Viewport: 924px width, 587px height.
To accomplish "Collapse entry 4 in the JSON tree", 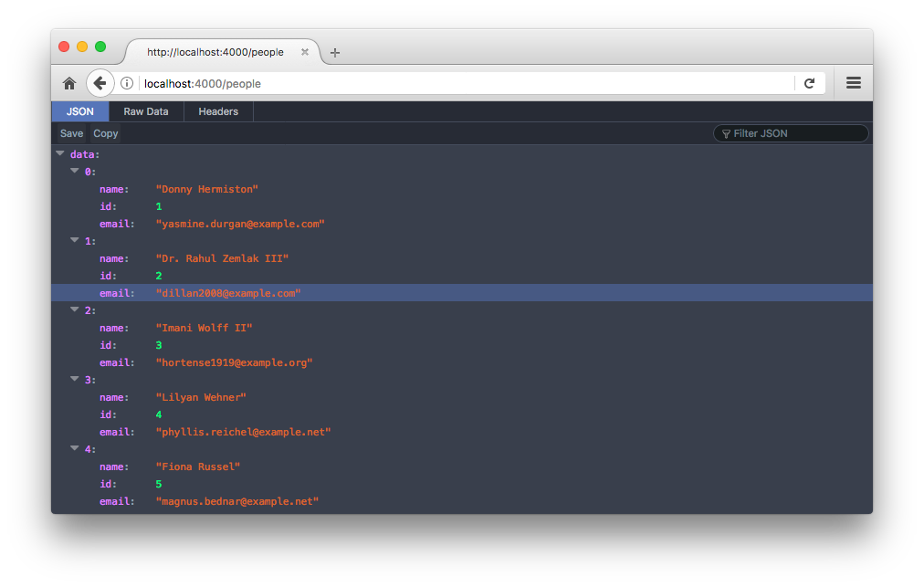I will pos(74,448).
